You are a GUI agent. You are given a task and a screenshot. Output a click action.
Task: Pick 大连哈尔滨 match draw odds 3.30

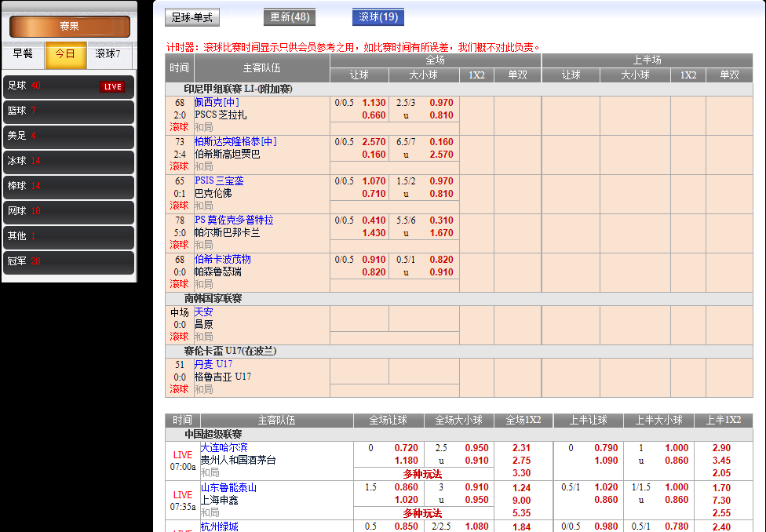click(x=522, y=473)
